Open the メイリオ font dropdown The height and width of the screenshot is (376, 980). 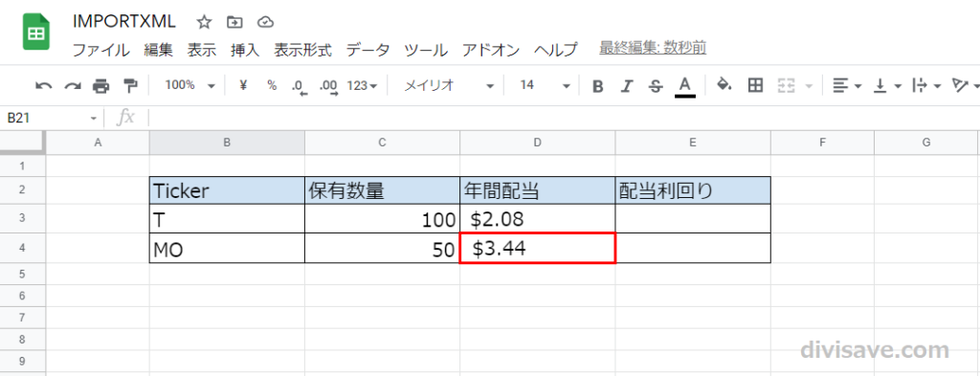point(449,85)
